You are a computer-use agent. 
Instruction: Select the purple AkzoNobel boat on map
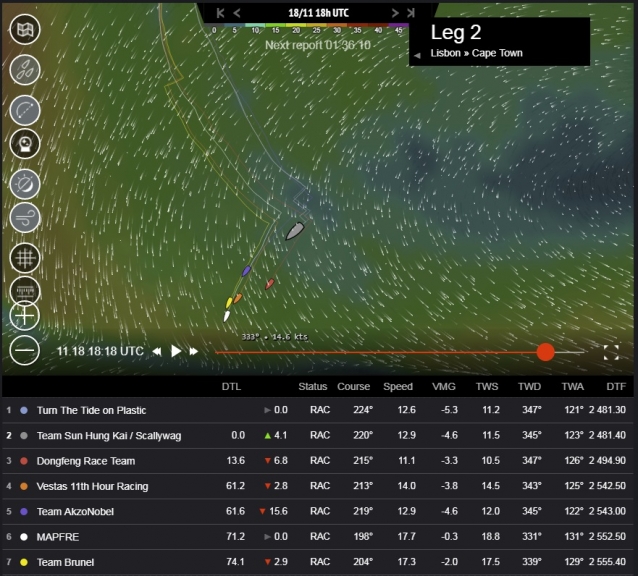click(x=246, y=271)
